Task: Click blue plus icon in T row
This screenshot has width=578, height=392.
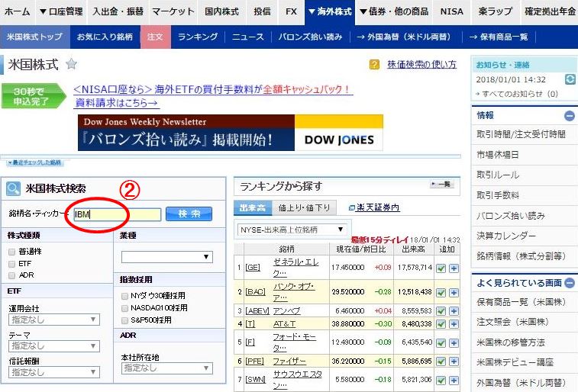Action: [454, 324]
